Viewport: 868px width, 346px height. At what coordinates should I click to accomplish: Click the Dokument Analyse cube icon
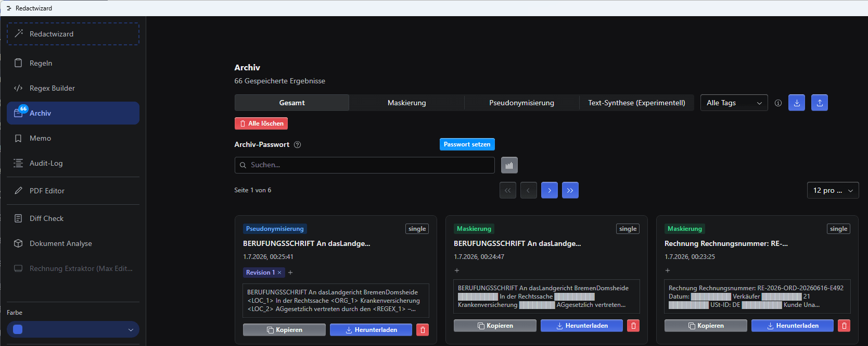pyautogui.click(x=18, y=243)
